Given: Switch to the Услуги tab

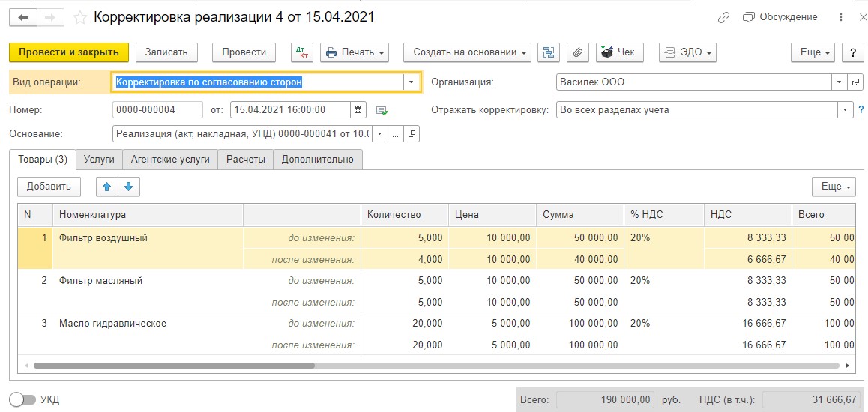Looking at the screenshot, I should (x=99, y=160).
